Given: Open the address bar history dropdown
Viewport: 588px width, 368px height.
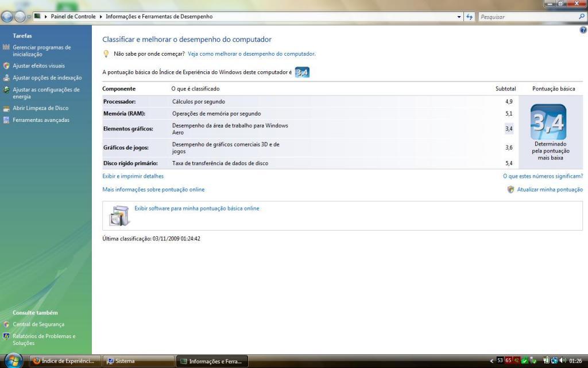Looking at the screenshot, I should pyautogui.click(x=459, y=17).
